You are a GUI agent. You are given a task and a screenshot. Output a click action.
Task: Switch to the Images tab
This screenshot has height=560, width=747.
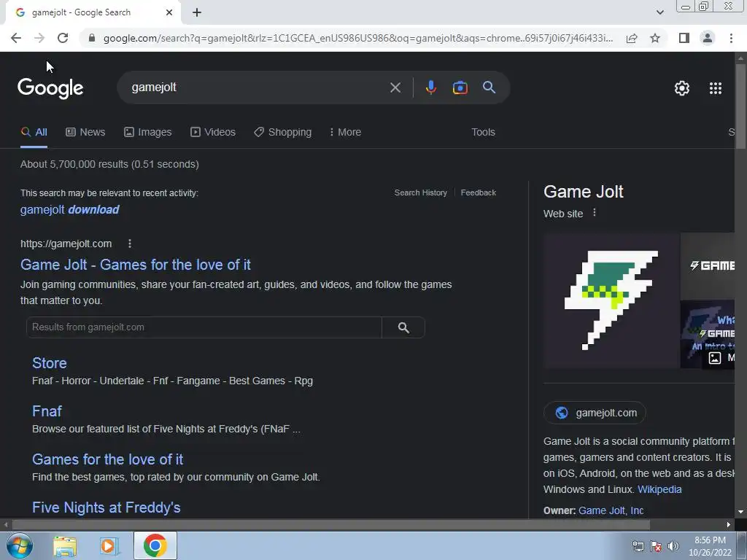[x=147, y=133]
